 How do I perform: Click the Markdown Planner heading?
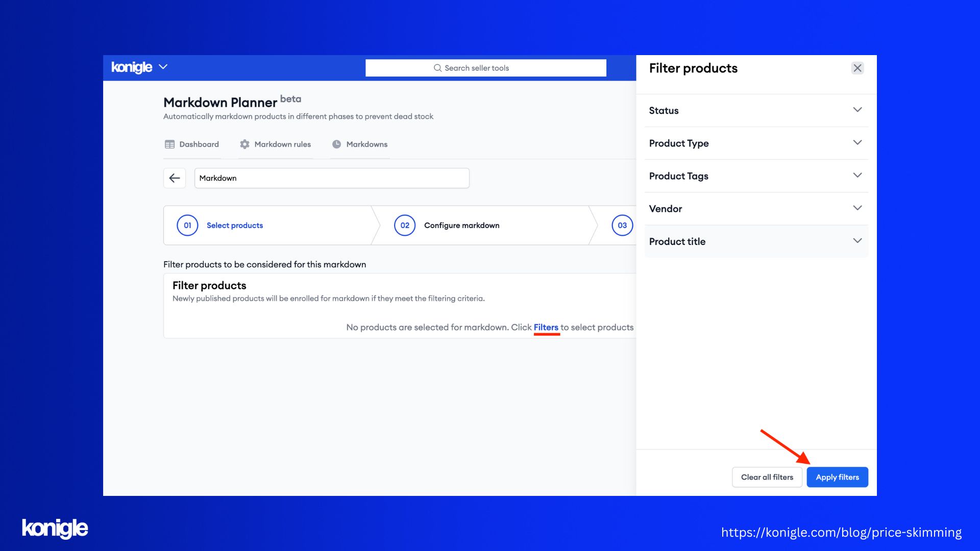click(x=220, y=103)
